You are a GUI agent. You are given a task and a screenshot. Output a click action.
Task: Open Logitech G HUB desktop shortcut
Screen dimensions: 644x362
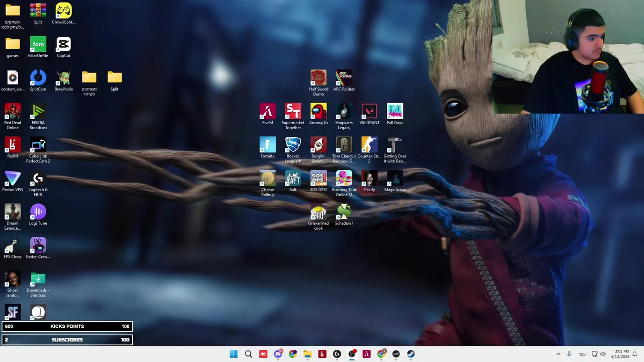[x=38, y=184]
